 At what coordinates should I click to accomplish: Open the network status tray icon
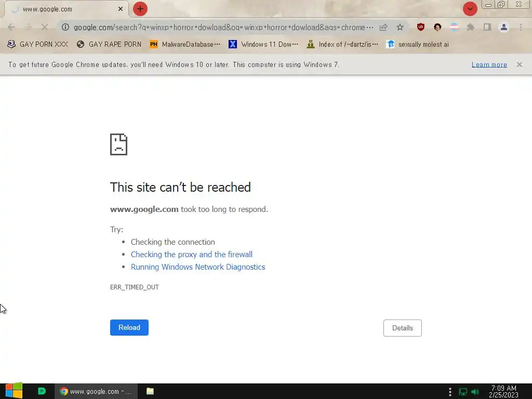(x=463, y=392)
